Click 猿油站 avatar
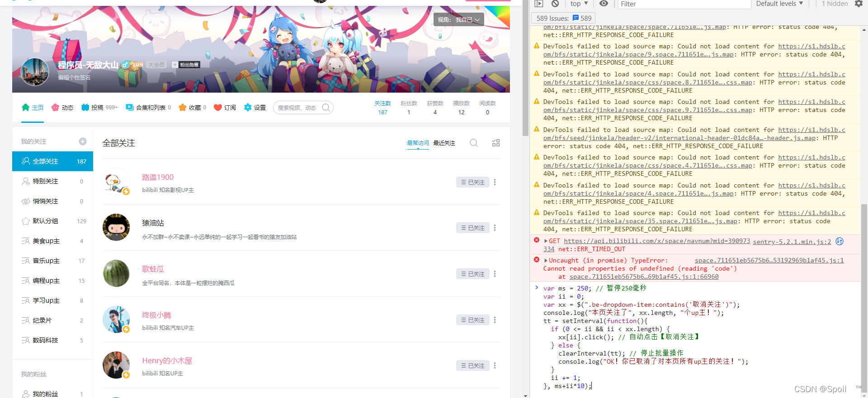Viewport: 868px width, 398px height. tap(116, 227)
